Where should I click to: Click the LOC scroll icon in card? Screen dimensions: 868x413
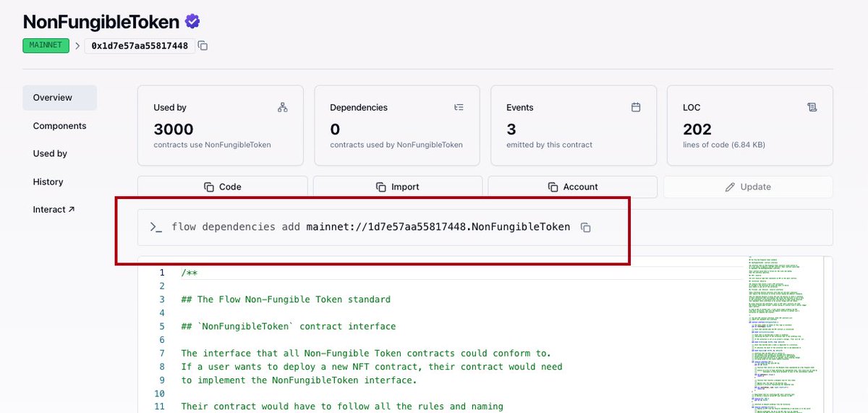click(812, 107)
